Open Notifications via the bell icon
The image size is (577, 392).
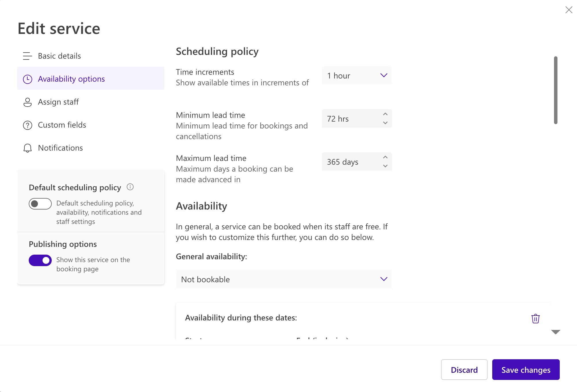(28, 148)
